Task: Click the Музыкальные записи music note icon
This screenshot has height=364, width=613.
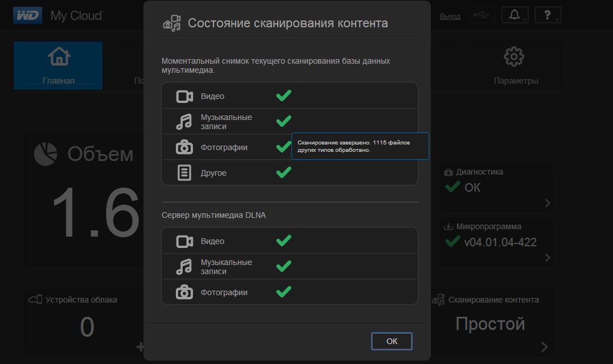Action: [x=183, y=121]
